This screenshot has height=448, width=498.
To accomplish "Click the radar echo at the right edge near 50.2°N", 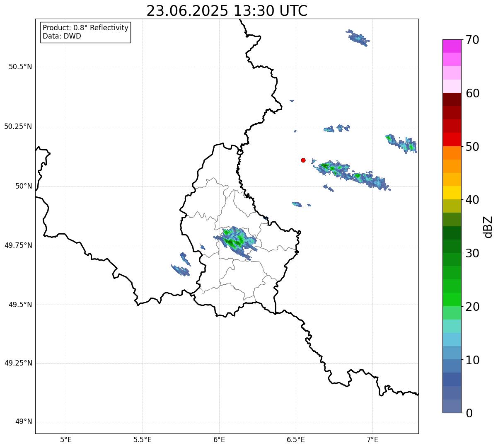I will pos(401,143).
